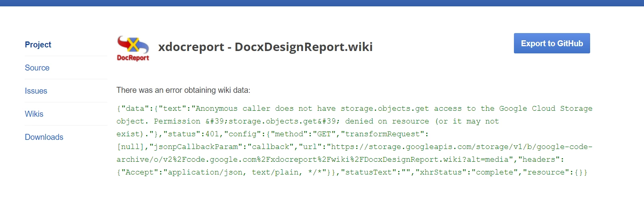Click the "jsonpCallbackParam":"callback" text
This screenshot has height=202, width=644.
coord(221,147)
